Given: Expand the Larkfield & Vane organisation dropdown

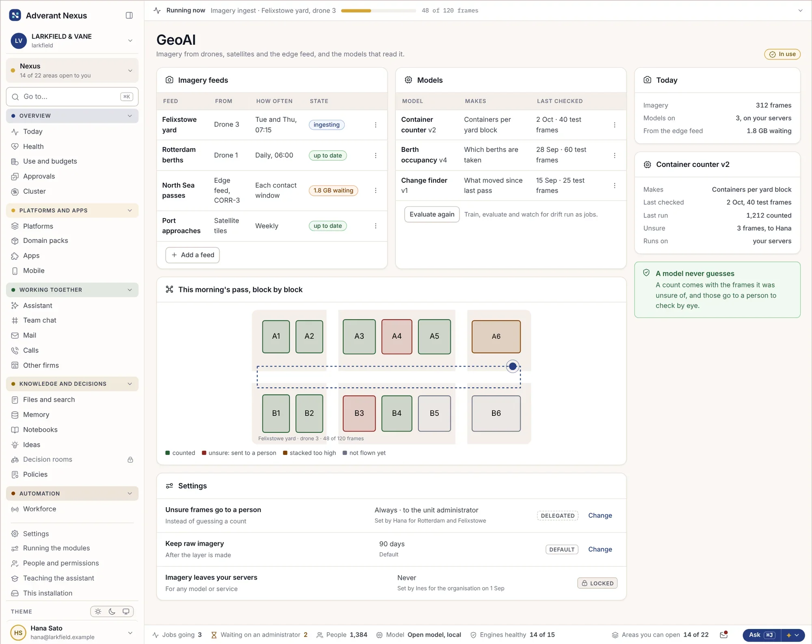Looking at the screenshot, I should (x=130, y=41).
